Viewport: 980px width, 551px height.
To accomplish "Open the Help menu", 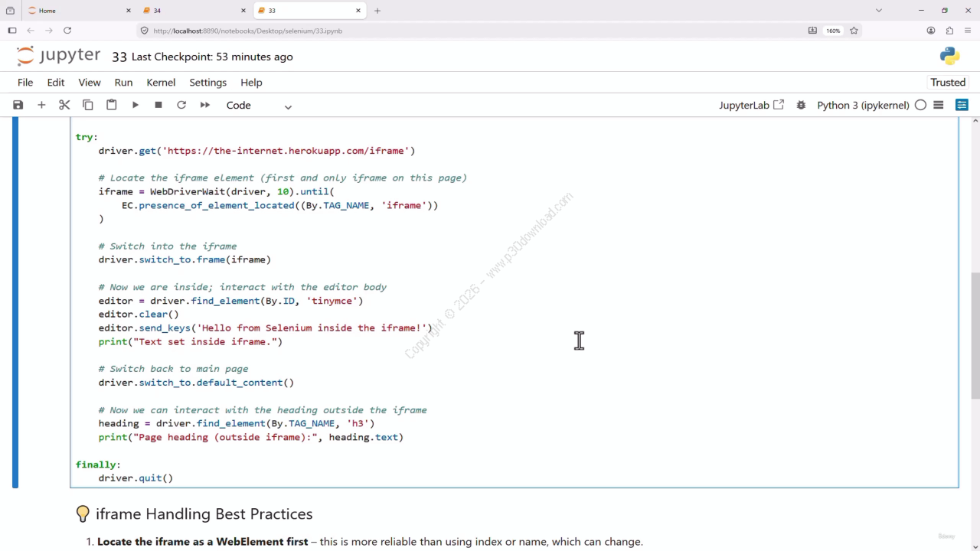I will coord(251,83).
